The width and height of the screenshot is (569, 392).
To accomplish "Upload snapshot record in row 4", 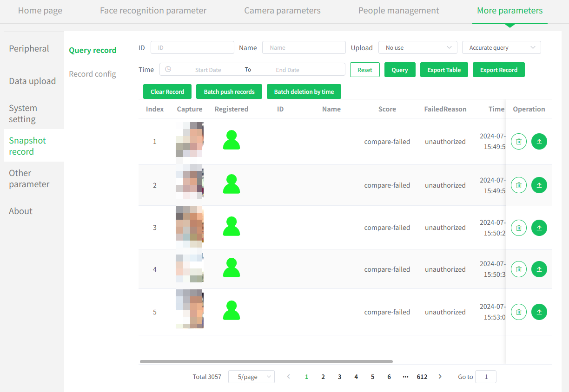I will click(x=539, y=269).
